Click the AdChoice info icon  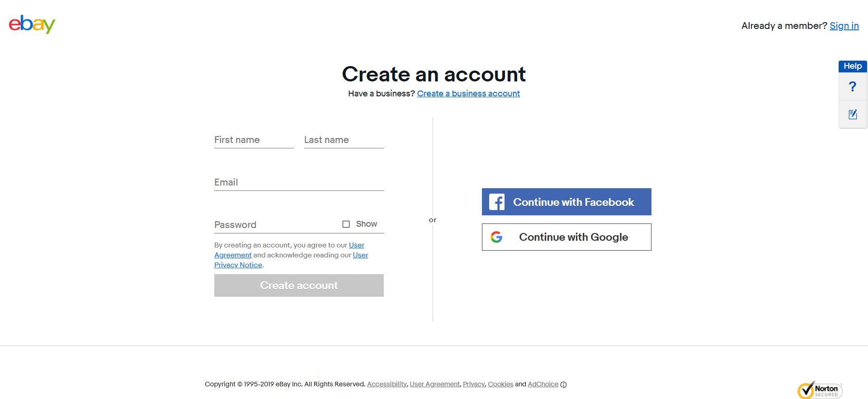click(563, 385)
